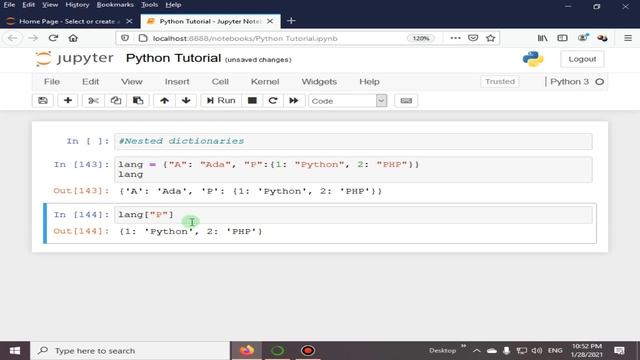Go to browser home page
The width and height of the screenshot is (640, 360).
pos(73,38)
